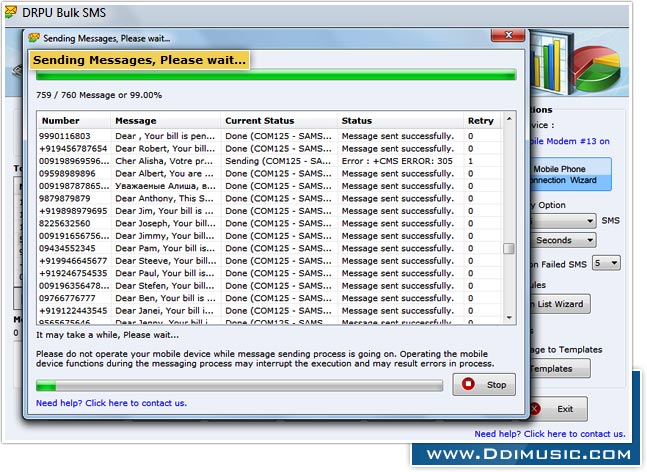Click the envelope icon in sending dialog title
Viewport: 647px width, 472px height.
click(x=34, y=38)
